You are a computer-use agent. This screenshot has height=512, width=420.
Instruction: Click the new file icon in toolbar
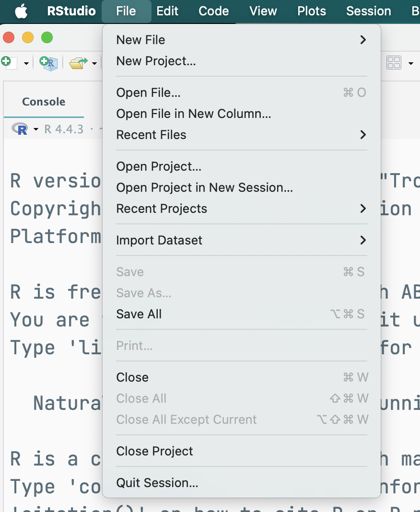pyautogui.click(x=9, y=63)
